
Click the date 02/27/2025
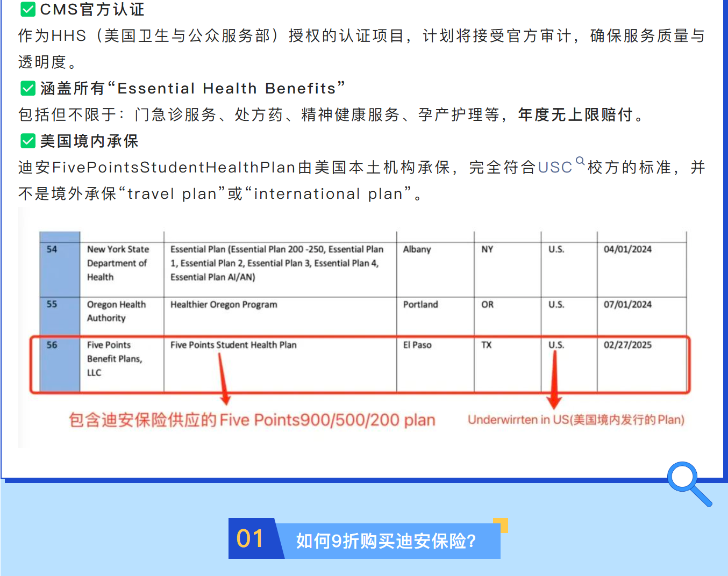[627, 345]
